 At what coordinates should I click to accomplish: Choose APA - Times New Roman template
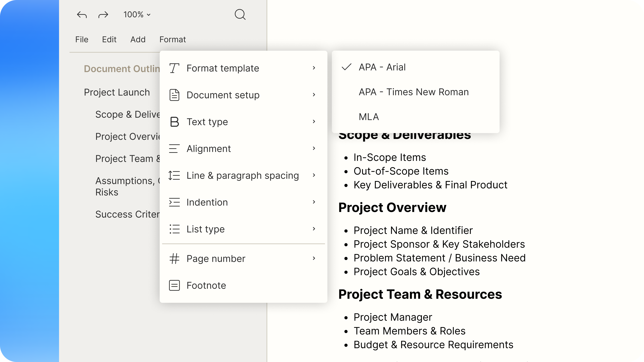[414, 92]
